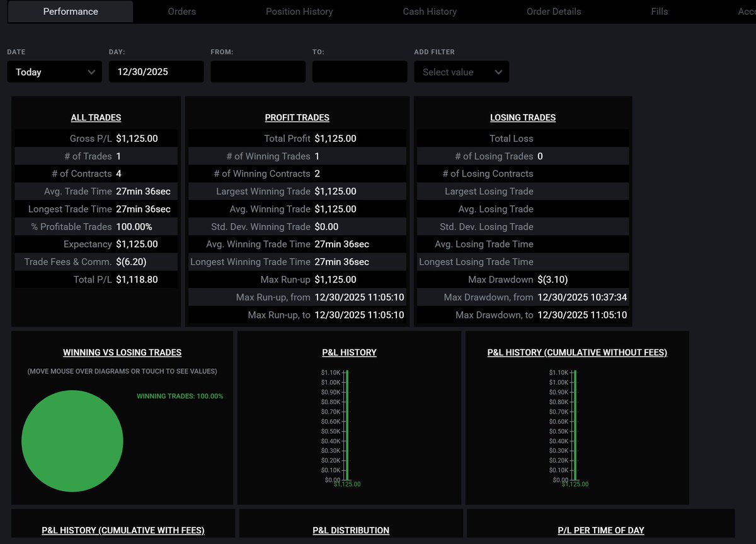Open the ALL TRADES section heading
The image size is (756, 544).
point(96,117)
